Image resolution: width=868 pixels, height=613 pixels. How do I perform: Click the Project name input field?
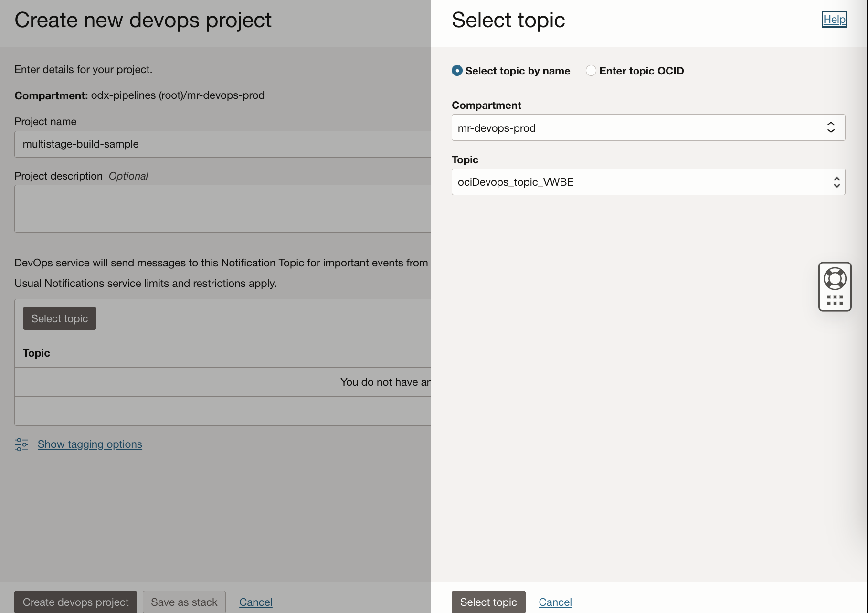pyautogui.click(x=222, y=144)
